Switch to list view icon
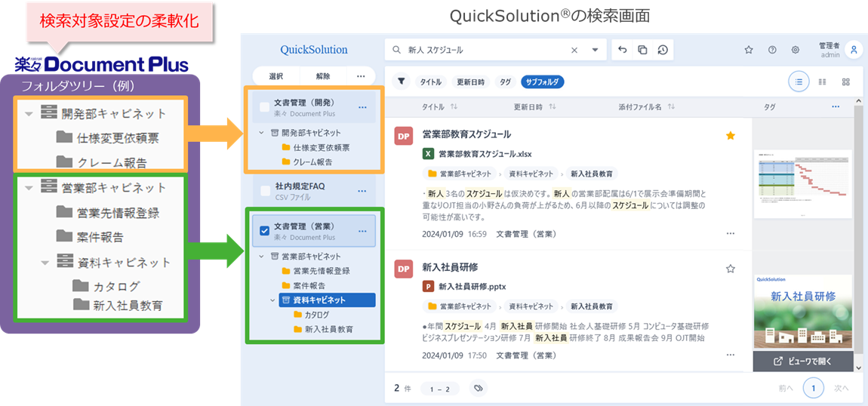The width and height of the screenshot is (868, 406). coord(799,82)
